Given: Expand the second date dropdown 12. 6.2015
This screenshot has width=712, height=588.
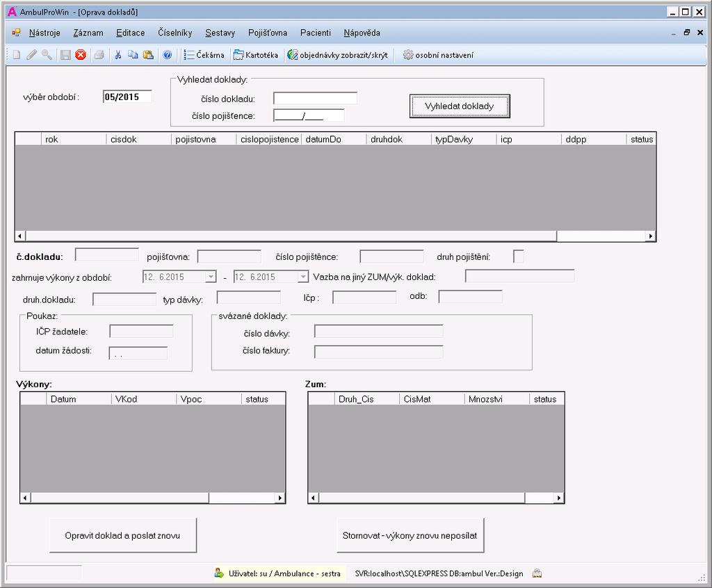Looking at the screenshot, I should (303, 277).
